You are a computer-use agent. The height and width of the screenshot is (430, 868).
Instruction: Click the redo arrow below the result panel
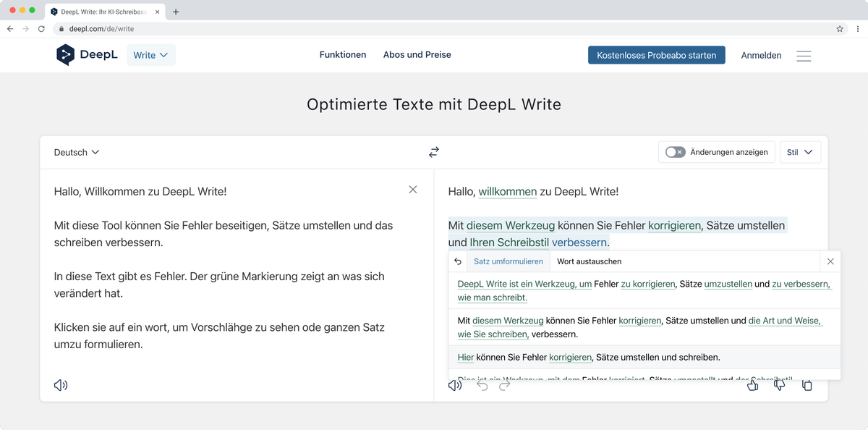tap(503, 384)
